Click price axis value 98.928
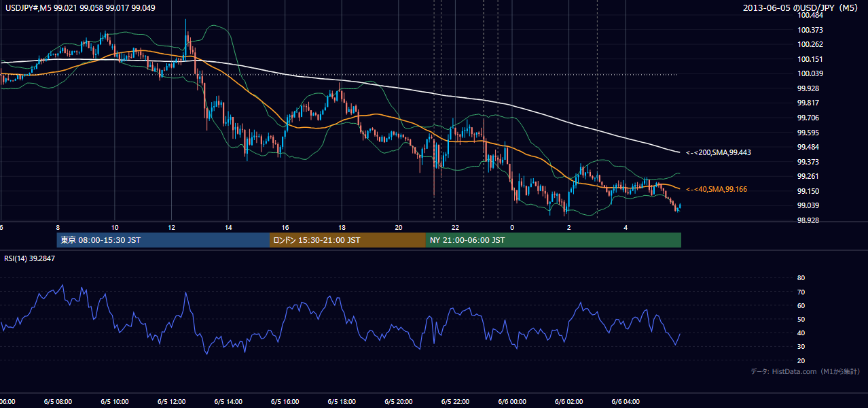 pos(809,220)
